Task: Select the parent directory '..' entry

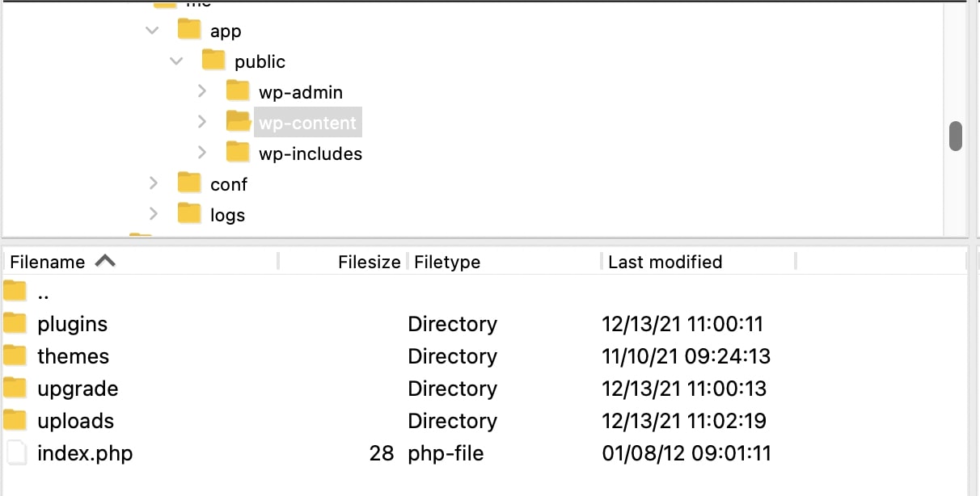Action: 44,292
